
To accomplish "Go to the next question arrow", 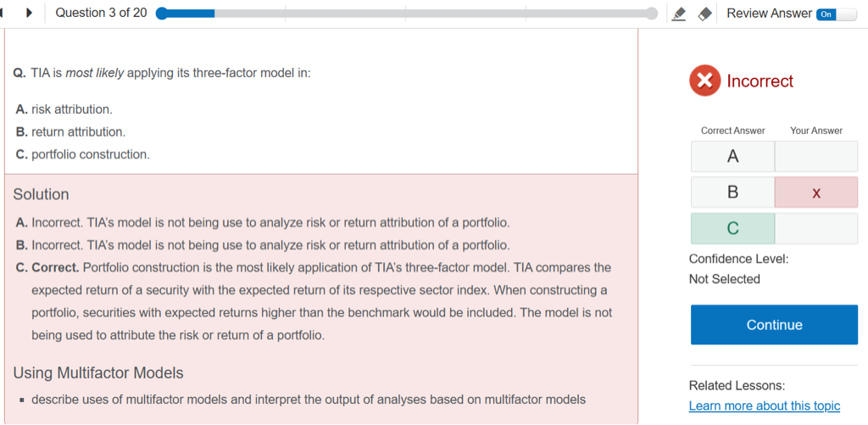I will (x=30, y=14).
